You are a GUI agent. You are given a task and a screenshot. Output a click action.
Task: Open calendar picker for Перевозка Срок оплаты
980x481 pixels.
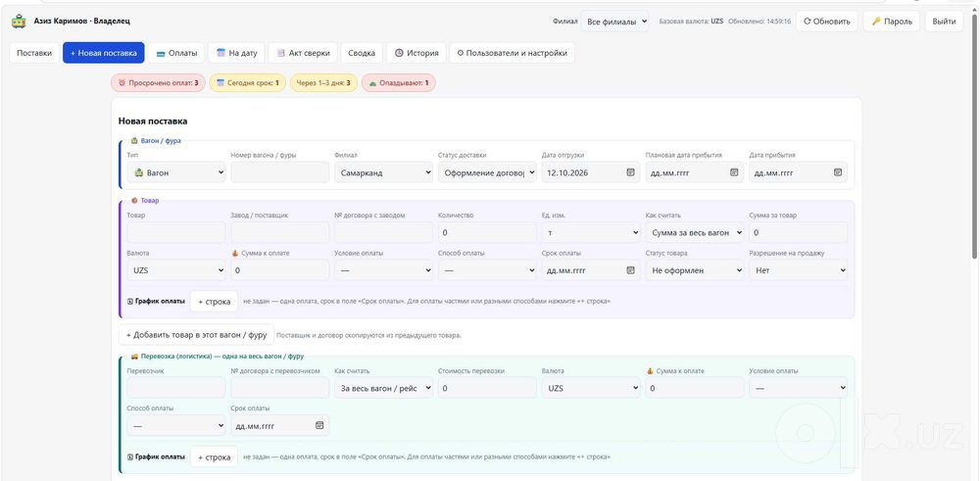tap(319, 425)
